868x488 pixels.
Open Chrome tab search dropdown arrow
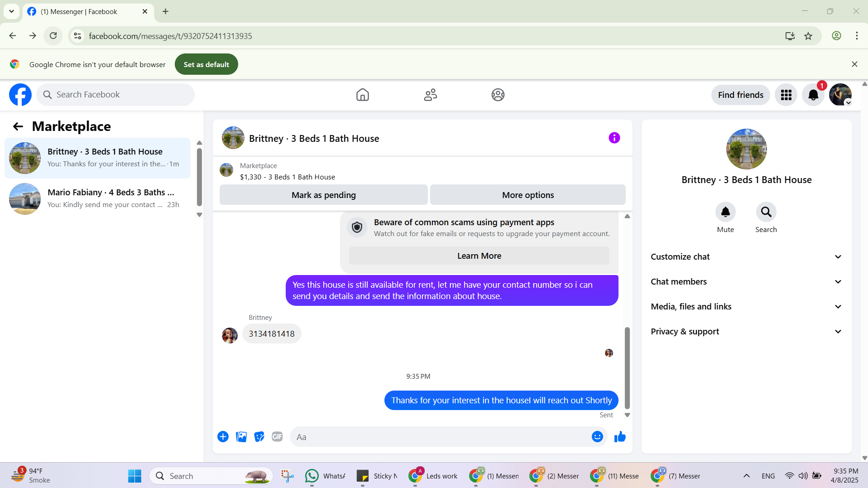click(x=11, y=11)
